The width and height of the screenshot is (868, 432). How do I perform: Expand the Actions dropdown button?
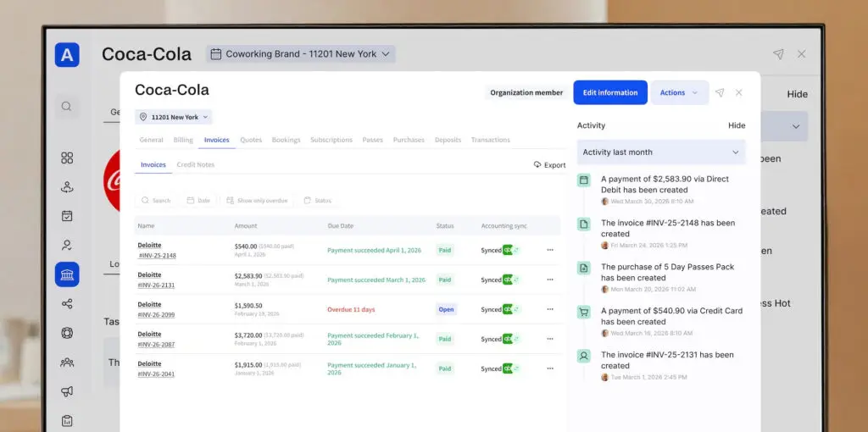coord(679,93)
